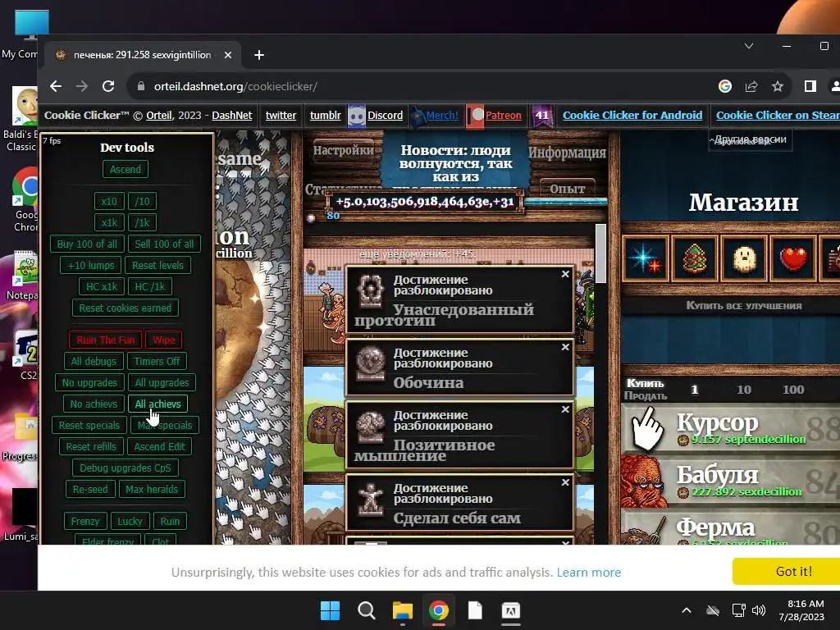Viewport: 840px width, 630px height.
Task: Click Sell 100 of all
Action: 164,244
